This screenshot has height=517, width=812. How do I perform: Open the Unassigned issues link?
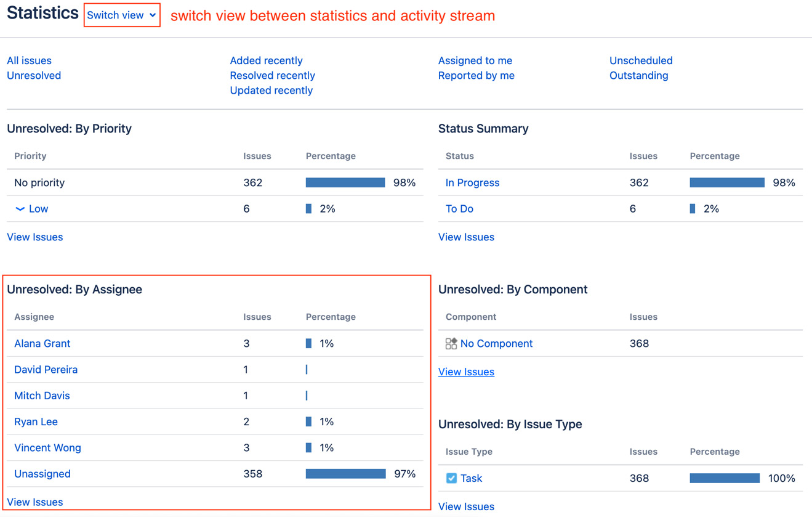pos(42,473)
